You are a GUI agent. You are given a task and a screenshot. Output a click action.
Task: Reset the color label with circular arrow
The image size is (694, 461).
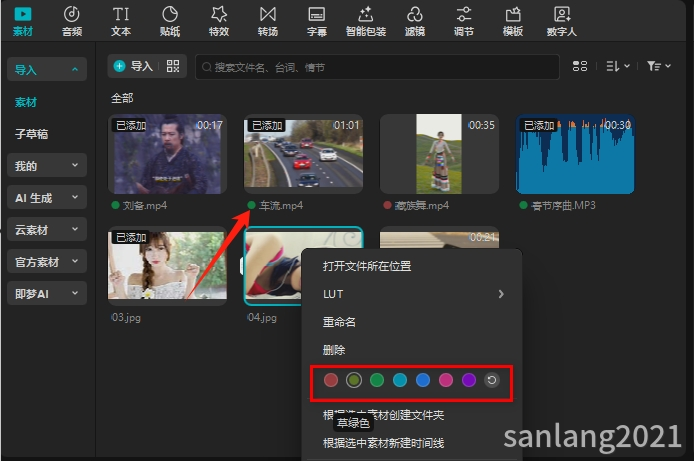point(492,380)
